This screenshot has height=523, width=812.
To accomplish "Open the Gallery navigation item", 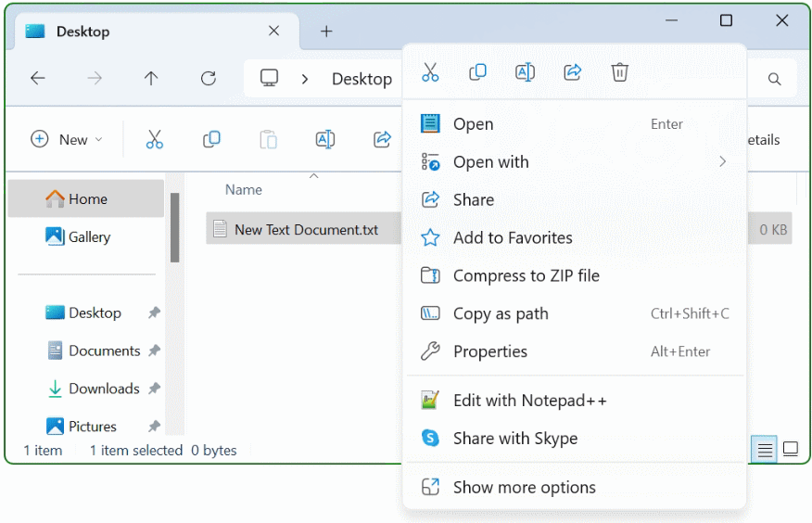I will coord(89,237).
